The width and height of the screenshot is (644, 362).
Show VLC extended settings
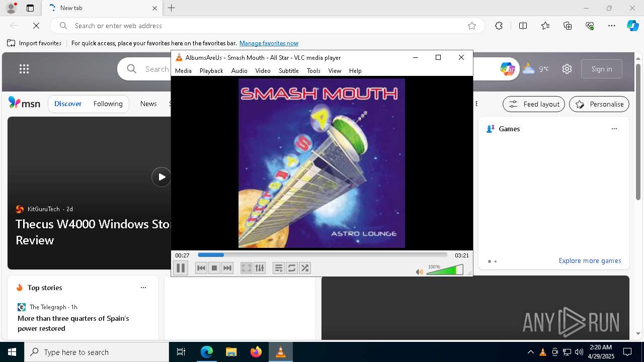pyautogui.click(x=260, y=268)
